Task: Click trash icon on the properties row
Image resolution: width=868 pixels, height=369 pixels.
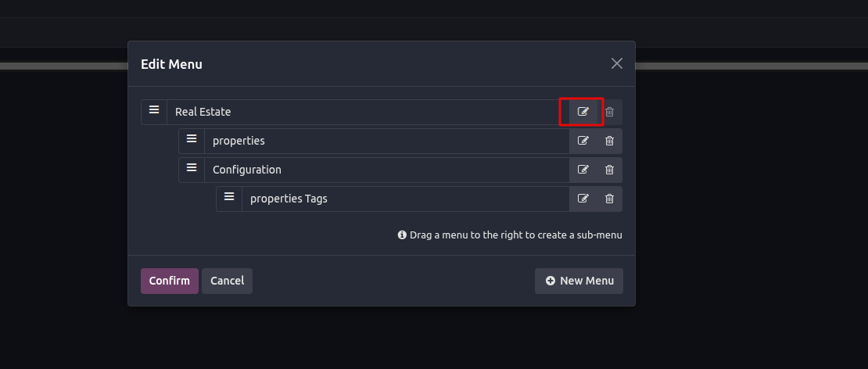Action: (x=609, y=141)
